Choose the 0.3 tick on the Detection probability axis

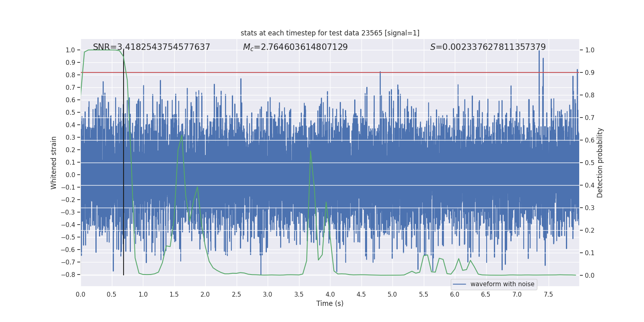590,208
